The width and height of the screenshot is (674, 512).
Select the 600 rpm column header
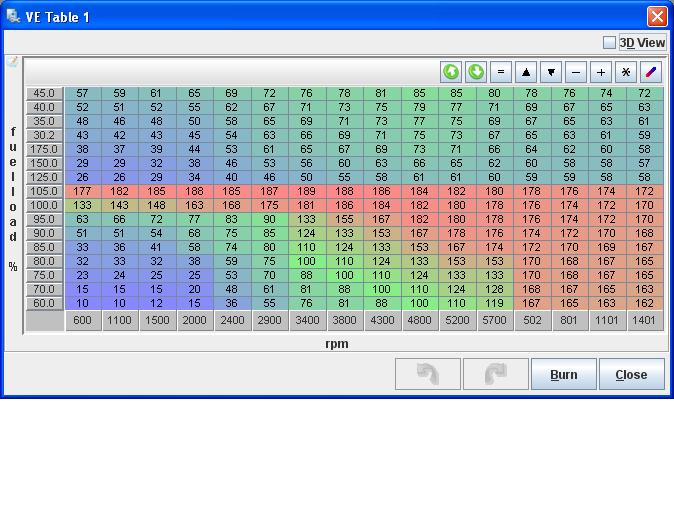click(82, 321)
